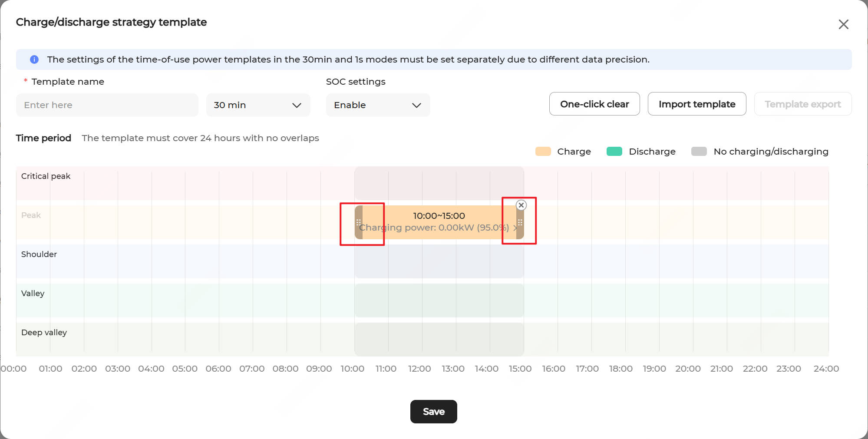This screenshot has height=439, width=868.
Task: Select the green Discharge legend swatch
Action: pos(614,152)
